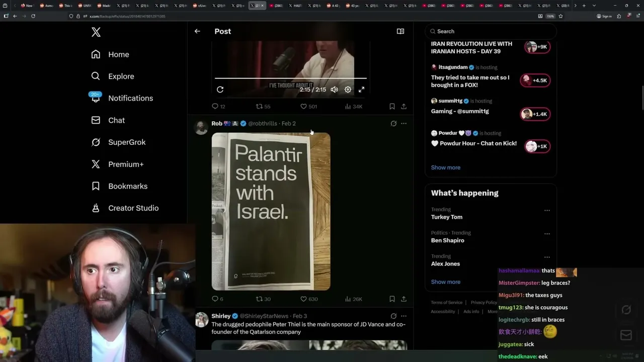Screen dimensions: 644x362
Task: Click the browser address bar
Action: 302,16
